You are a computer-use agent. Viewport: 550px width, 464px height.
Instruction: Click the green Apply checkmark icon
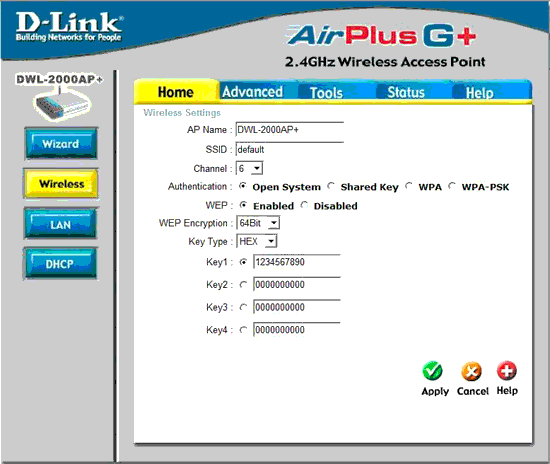(432, 371)
